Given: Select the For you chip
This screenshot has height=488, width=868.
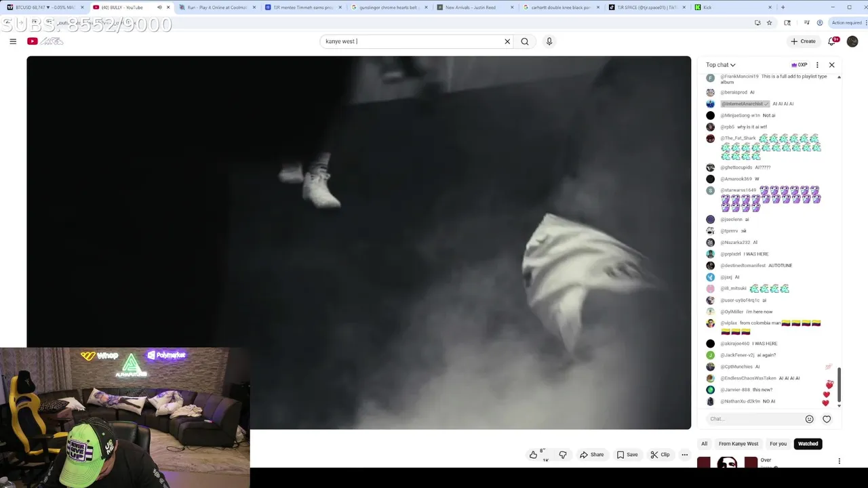Looking at the screenshot, I should [778, 444].
